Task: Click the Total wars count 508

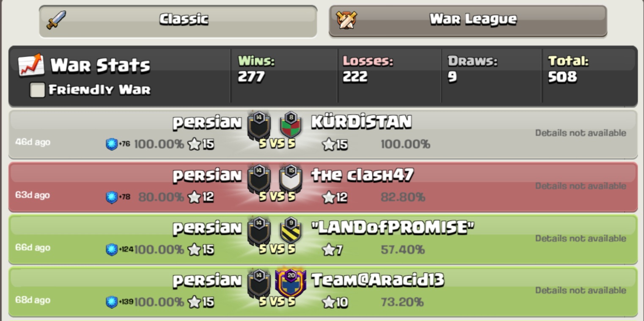Action: coord(562,77)
